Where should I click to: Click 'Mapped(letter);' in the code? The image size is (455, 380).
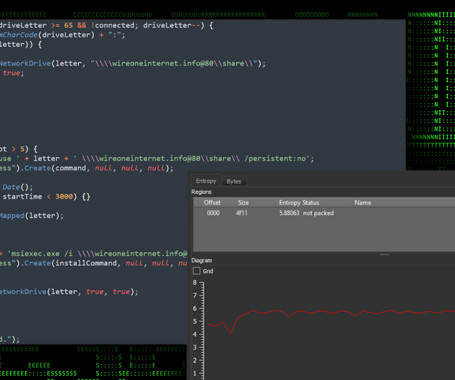click(31, 216)
